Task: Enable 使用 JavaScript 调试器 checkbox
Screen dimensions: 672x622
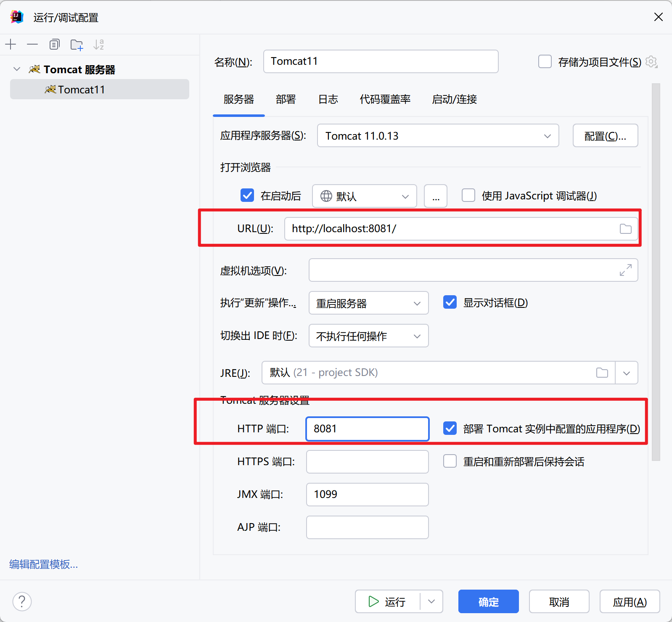Action: pyautogui.click(x=468, y=195)
